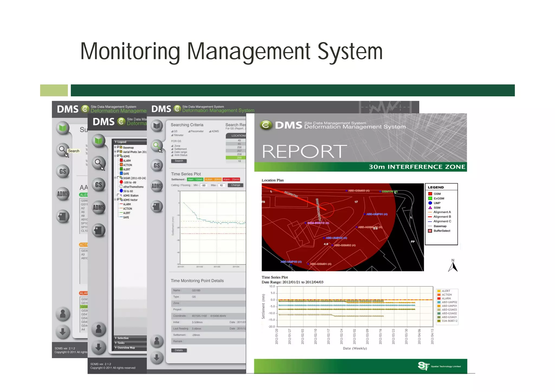Open the ADMS round button in the leftmost DMS window
Viewport: 555px width, 392px height.
click(x=63, y=194)
